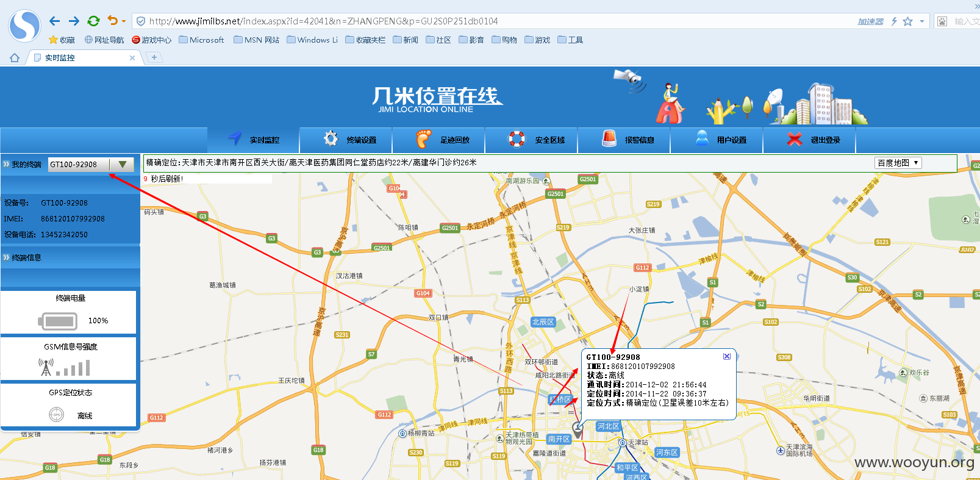980x480 pixels.
Task: Open the 安全区域 menu item
Action: coord(532,140)
